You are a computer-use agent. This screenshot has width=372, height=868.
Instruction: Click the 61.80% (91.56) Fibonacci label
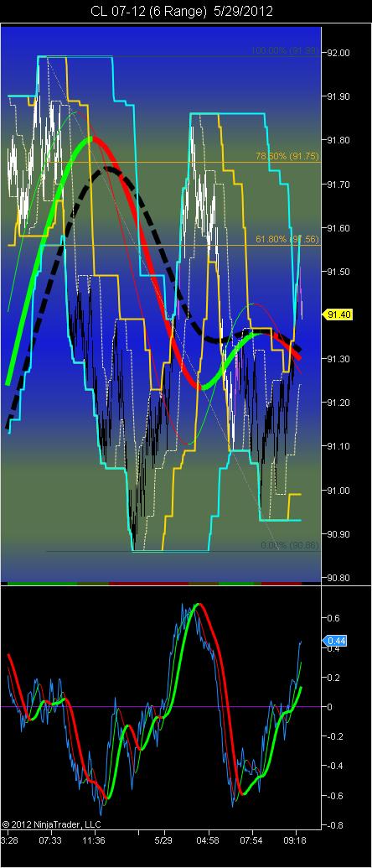(x=287, y=239)
